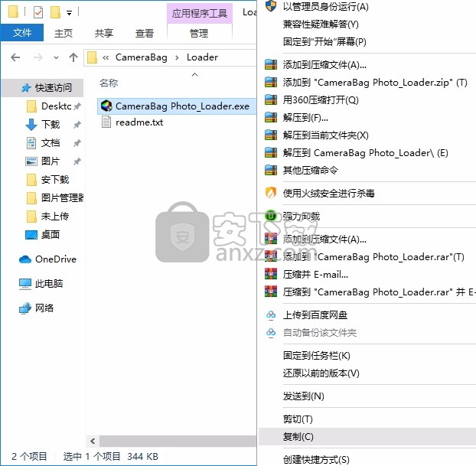Click the admin shield icon in context menu
This screenshot has width=476, height=466.
point(271,5)
